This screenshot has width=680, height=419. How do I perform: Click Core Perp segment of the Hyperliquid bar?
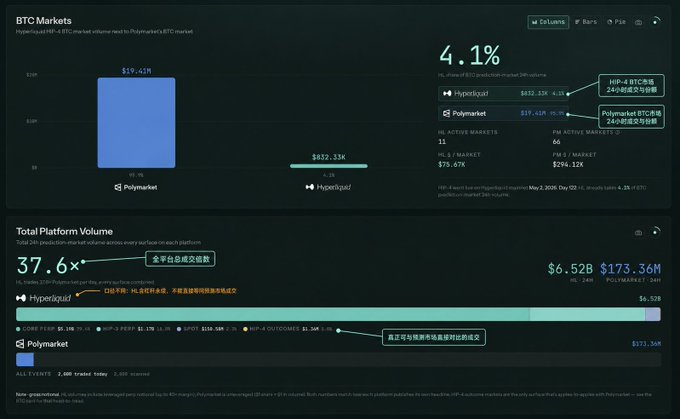(x=273, y=314)
